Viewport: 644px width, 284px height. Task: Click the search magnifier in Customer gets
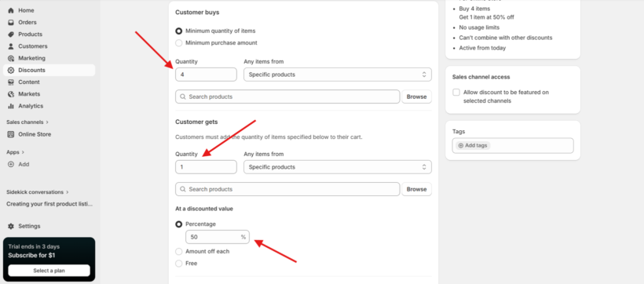coord(183,189)
